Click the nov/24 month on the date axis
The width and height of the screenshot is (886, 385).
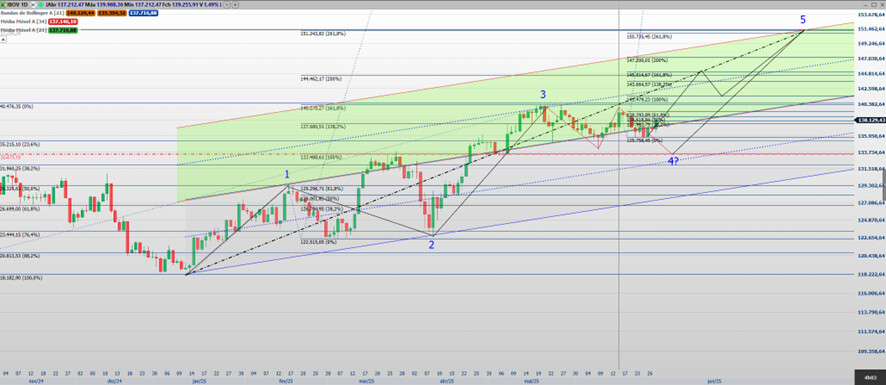point(36,381)
